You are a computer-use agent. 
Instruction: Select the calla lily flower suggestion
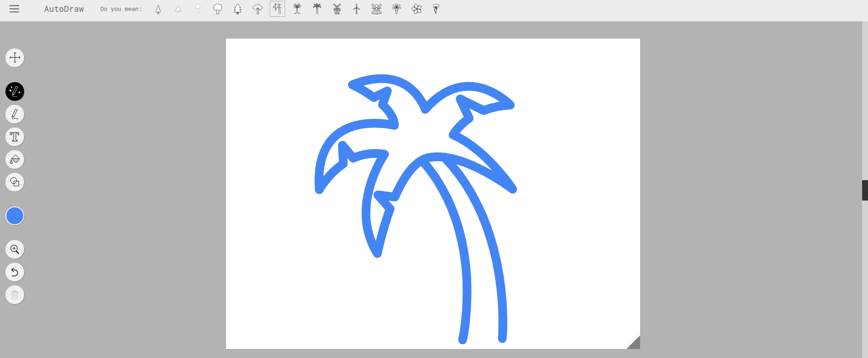(x=436, y=9)
